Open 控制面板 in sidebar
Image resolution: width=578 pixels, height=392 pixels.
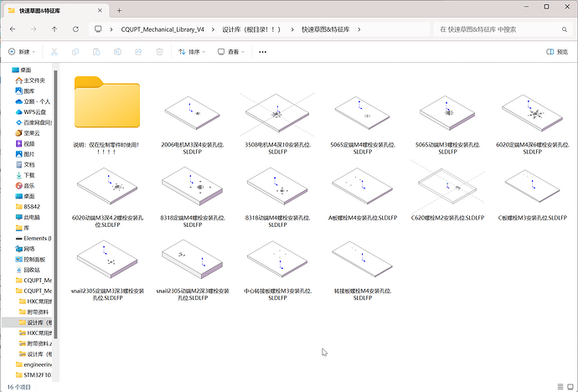pyautogui.click(x=30, y=260)
